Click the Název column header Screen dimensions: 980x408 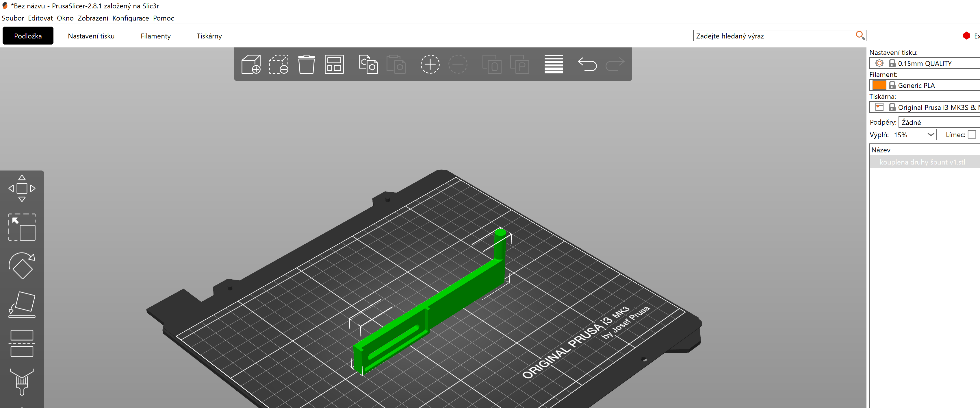[x=925, y=150]
